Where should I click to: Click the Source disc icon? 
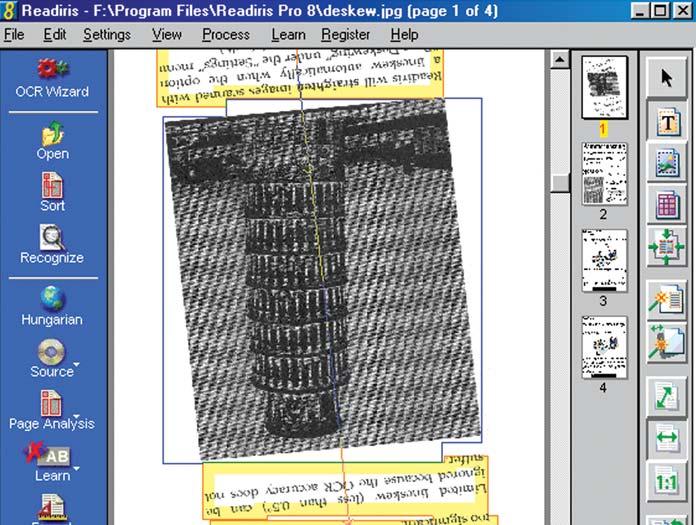pos(51,351)
